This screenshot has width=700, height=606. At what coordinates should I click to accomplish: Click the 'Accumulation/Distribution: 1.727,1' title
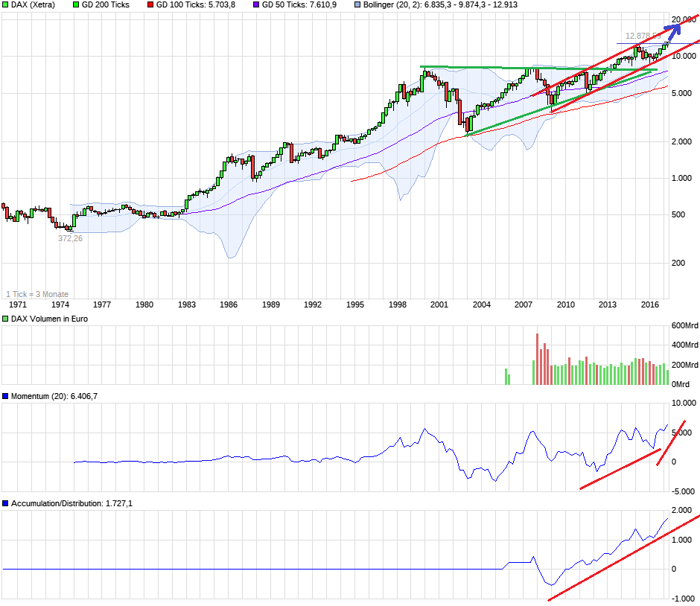pos(71,503)
